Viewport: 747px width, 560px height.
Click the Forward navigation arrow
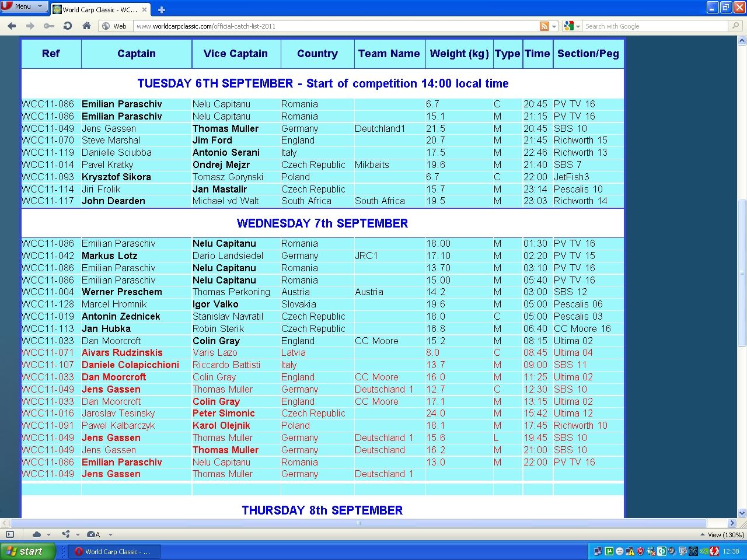30,26
